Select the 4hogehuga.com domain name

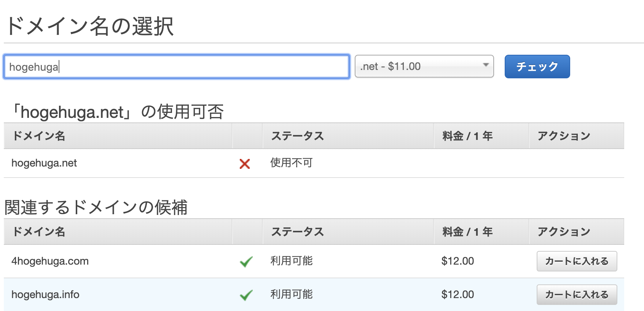click(50, 261)
